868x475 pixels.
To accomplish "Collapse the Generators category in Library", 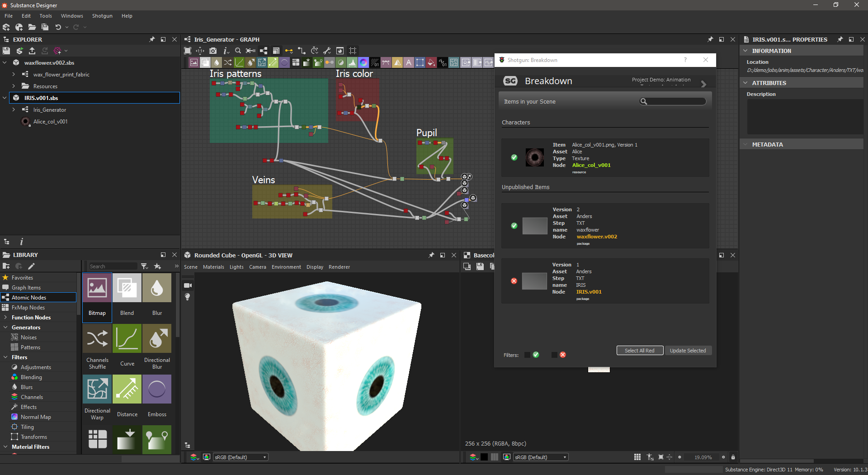I will point(5,328).
